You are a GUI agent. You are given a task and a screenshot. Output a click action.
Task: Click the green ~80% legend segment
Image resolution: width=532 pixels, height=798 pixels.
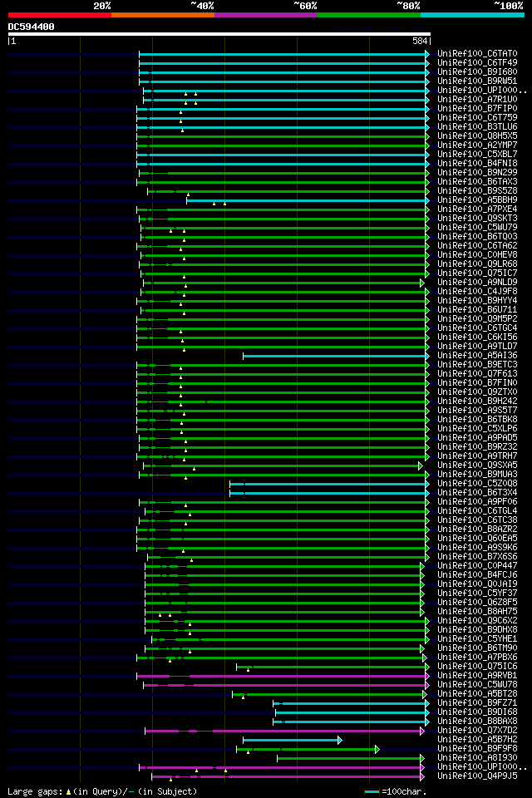pos(369,15)
